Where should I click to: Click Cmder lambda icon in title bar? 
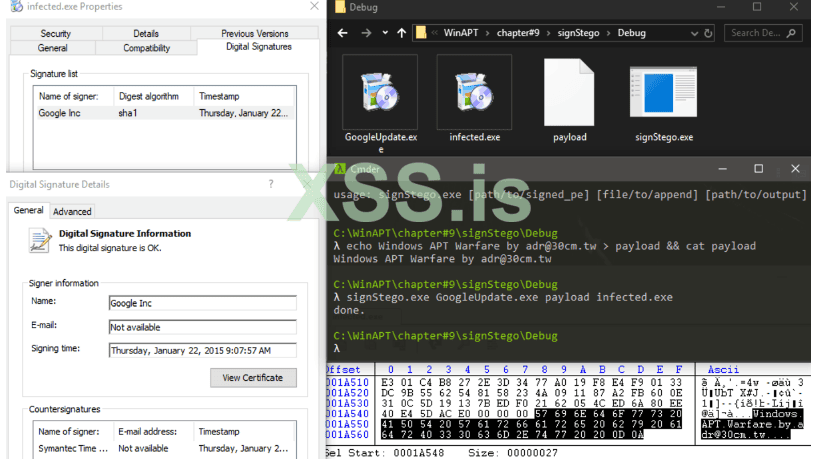click(340, 168)
